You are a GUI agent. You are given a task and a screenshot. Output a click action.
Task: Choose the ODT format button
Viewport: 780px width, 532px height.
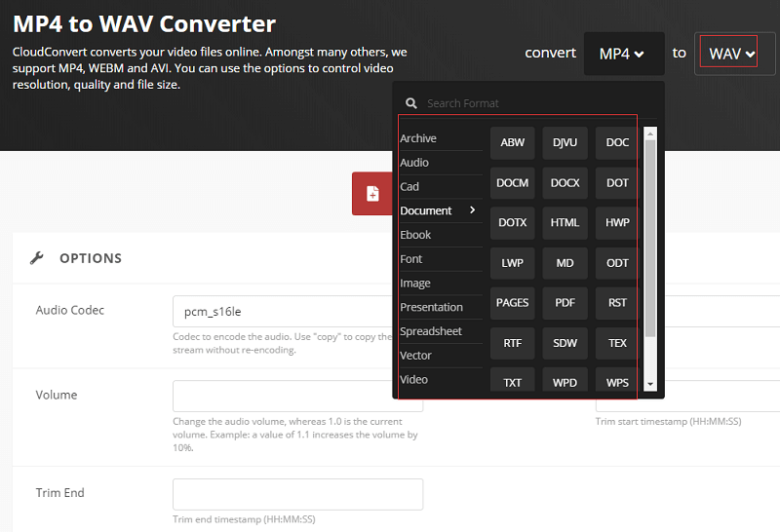coord(616,263)
